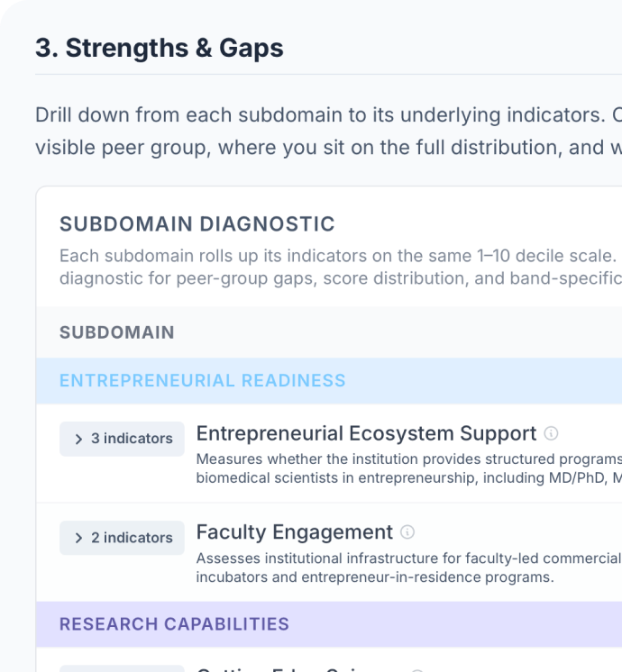Click the "Subdomain Diagnostic" card title
622x672 pixels.
point(197,224)
